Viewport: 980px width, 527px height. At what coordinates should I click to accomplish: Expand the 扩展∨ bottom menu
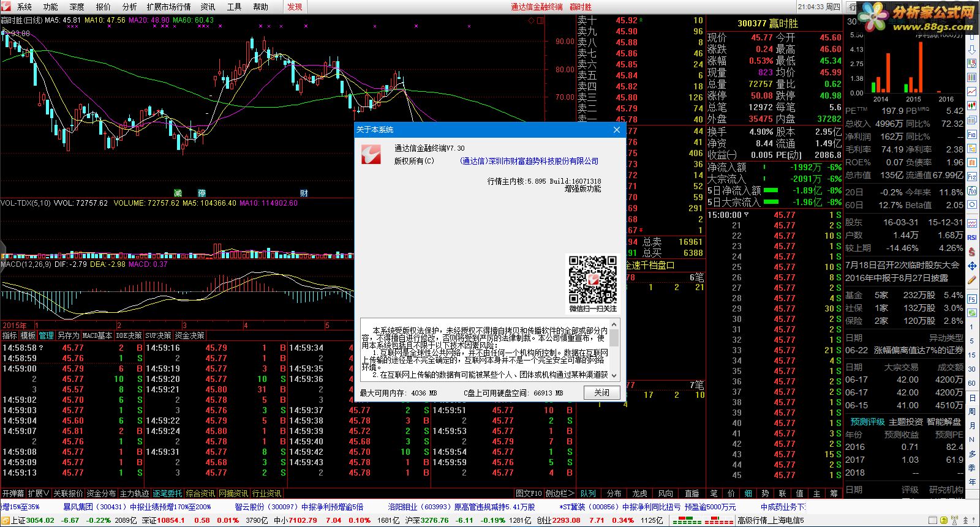pyautogui.click(x=38, y=493)
